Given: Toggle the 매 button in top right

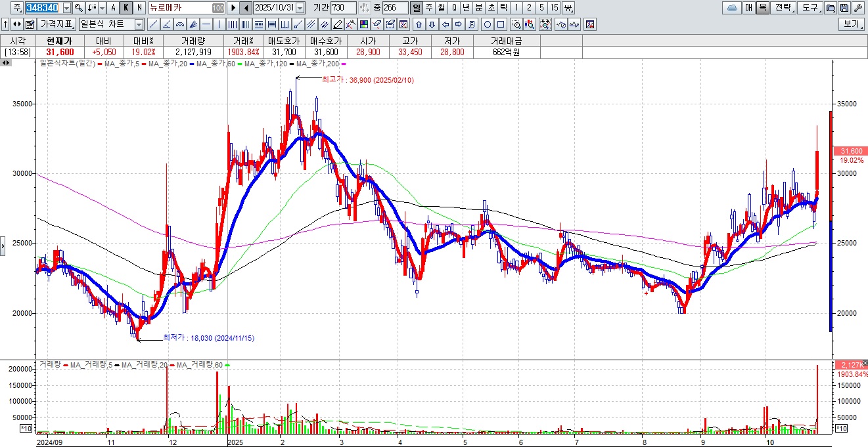Looking at the screenshot, I should pos(748,8).
